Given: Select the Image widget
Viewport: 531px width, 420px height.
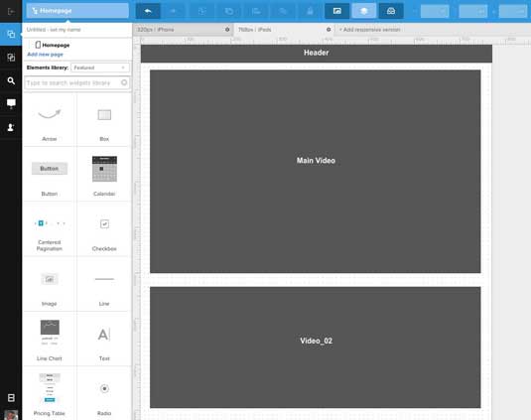Looking at the screenshot, I should pos(50,285).
